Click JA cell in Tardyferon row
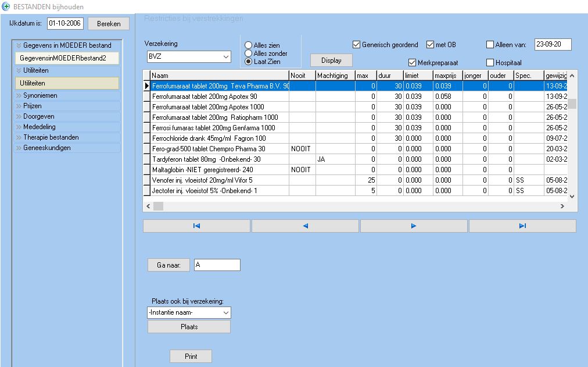588x367 pixels. tap(335, 159)
